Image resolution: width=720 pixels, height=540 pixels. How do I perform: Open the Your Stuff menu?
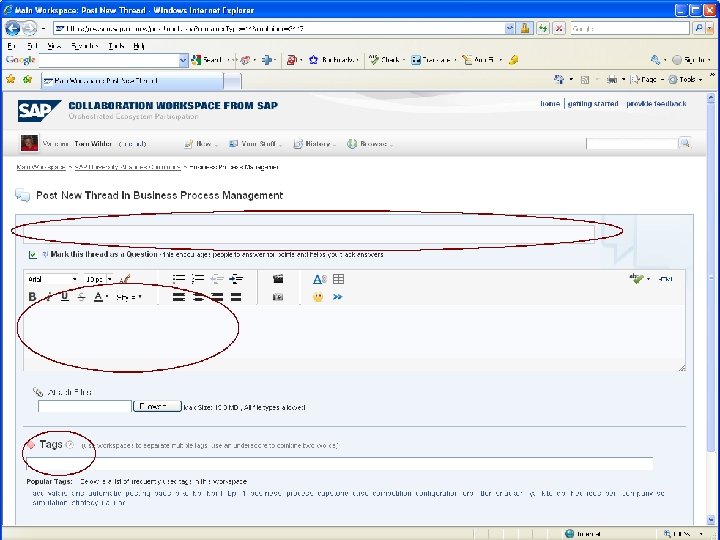[255, 144]
